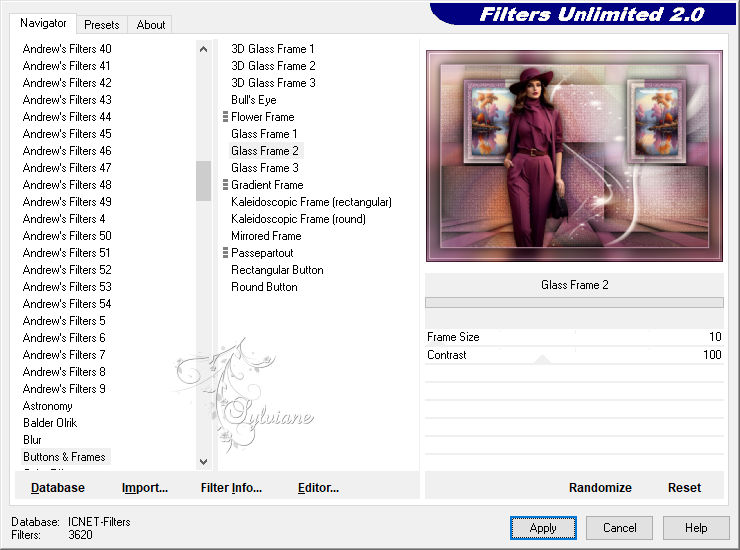Click the category list scrollbar thumb
The height and width of the screenshot is (550, 740).
[x=203, y=181]
